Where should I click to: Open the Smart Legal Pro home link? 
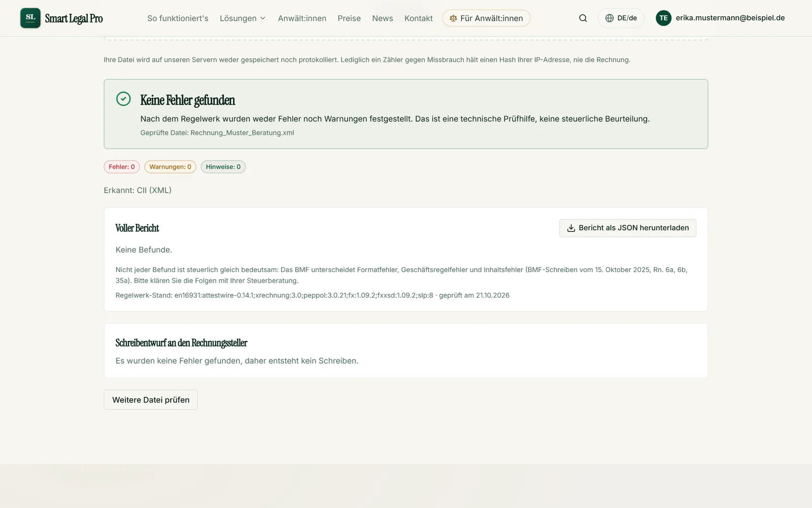pyautogui.click(x=61, y=18)
